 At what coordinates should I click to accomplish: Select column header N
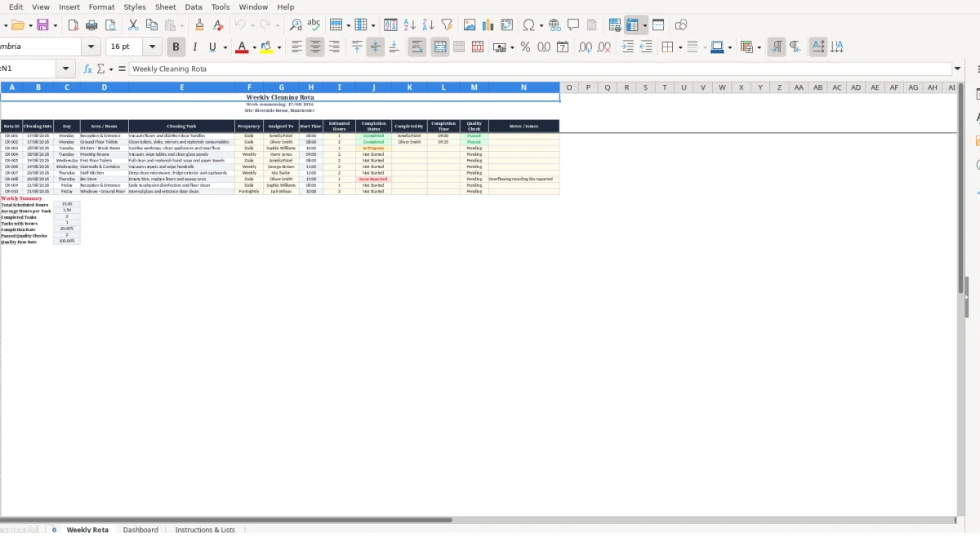tap(523, 87)
